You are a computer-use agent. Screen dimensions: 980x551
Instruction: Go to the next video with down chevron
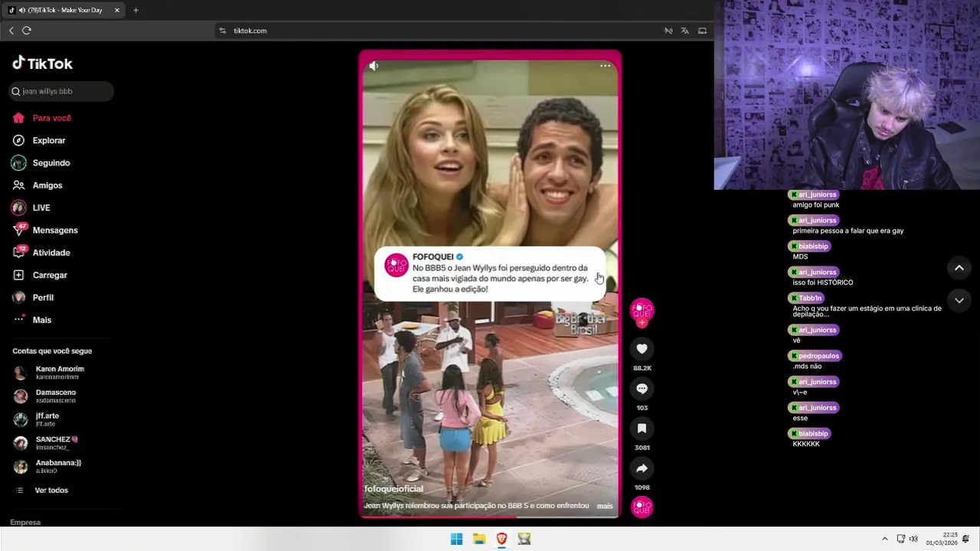tap(959, 301)
